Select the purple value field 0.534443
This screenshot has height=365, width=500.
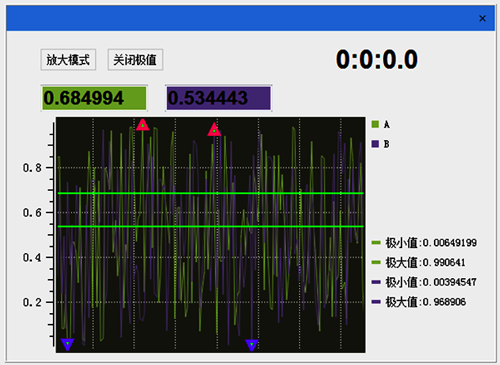click(x=219, y=98)
